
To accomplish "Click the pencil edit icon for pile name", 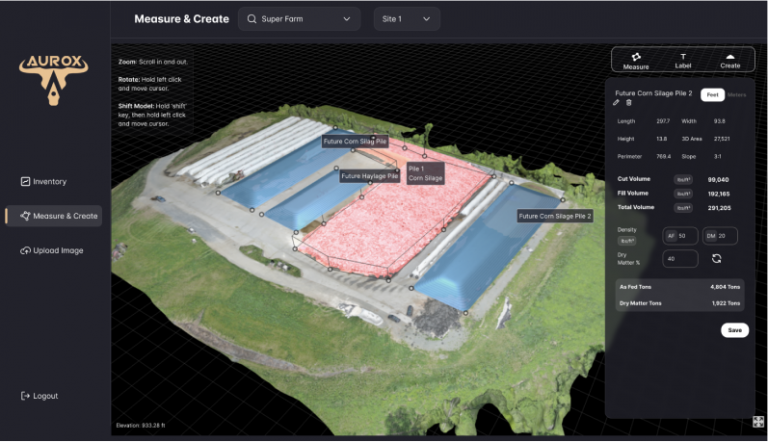I will (617, 103).
